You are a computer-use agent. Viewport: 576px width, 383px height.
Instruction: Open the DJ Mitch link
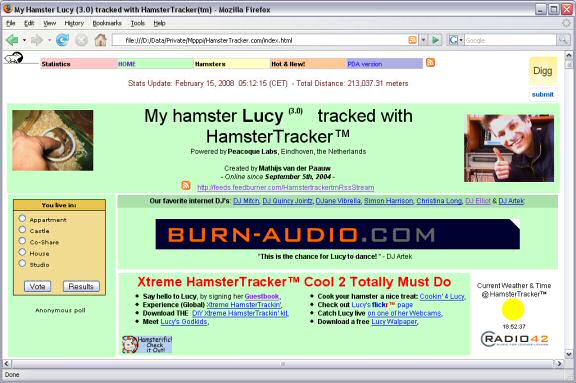pyautogui.click(x=246, y=201)
